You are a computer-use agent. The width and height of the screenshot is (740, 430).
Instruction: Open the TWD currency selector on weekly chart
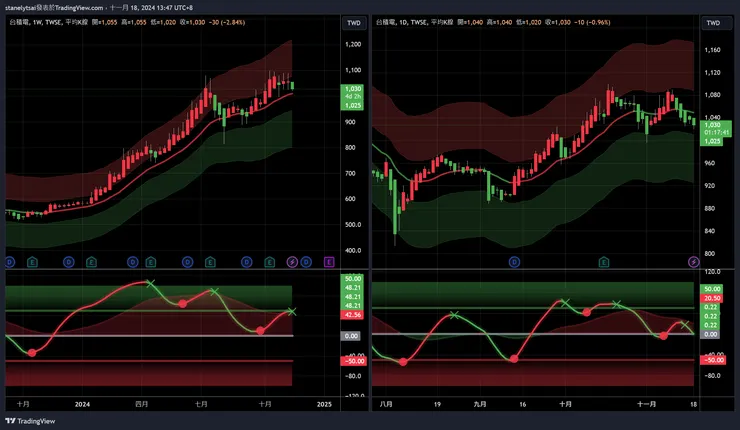pyautogui.click(x=354, y=23)
